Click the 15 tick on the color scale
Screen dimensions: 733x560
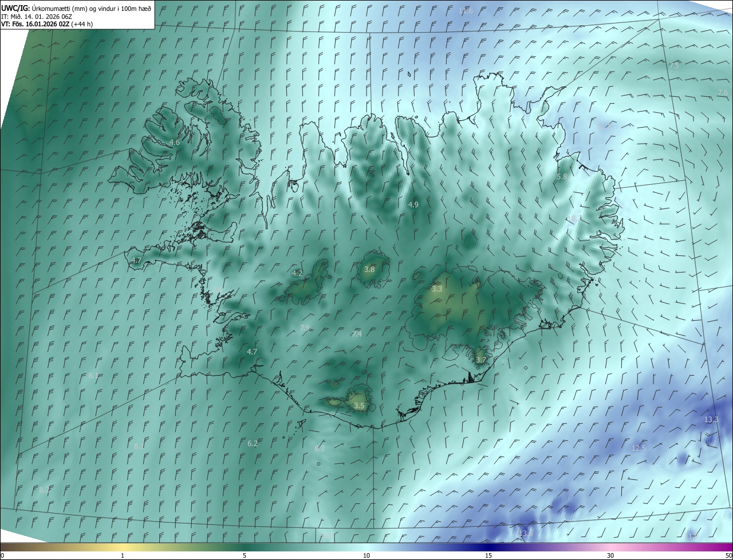coord(488,555)
